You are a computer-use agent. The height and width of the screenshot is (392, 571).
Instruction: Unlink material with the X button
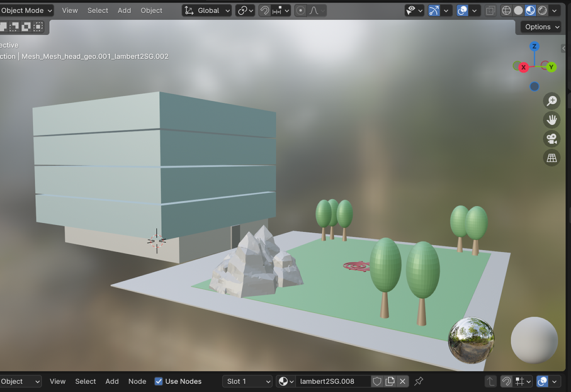[403, 381]
